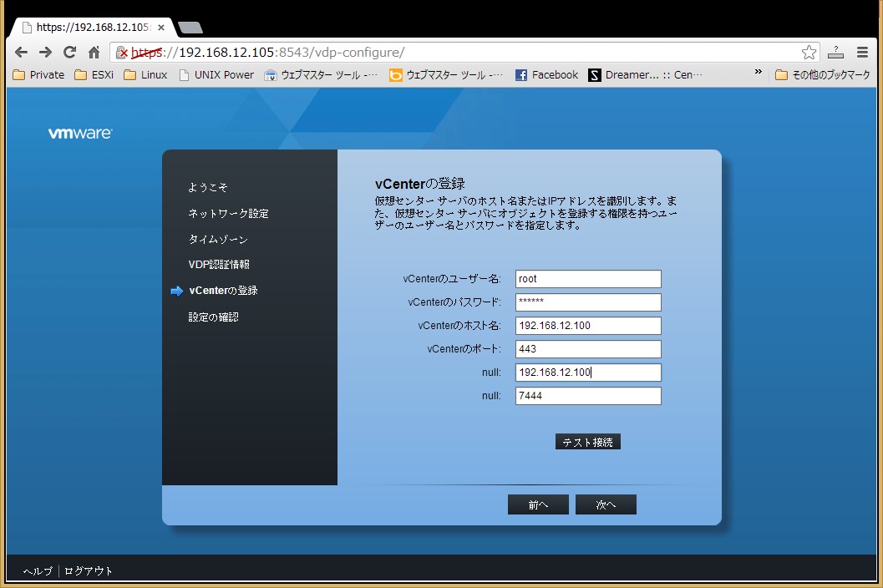Select VDP認証情報 step in sidebar
Viewport: 883px width, 588px height.
[x=219, y=264]
